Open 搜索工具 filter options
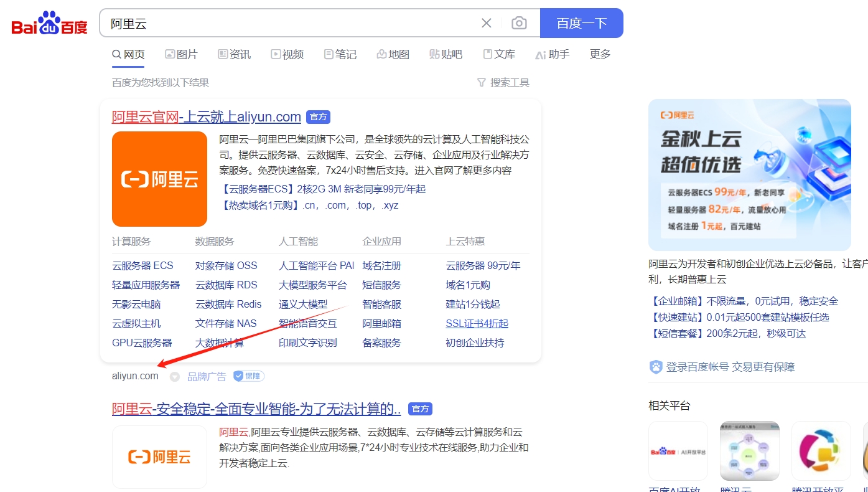Screen dimensions: 868x492 [503, 82]
